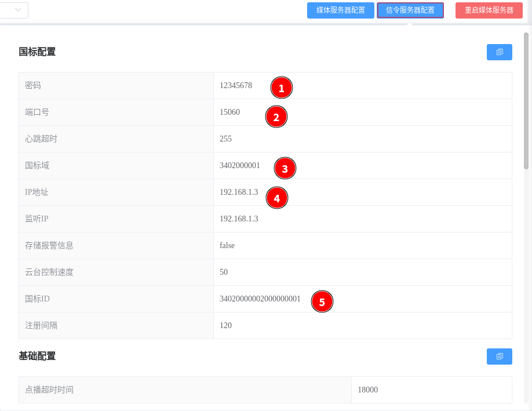Click the 存储报警信息 false value
The width and height of the screenshot is (532, 411).
click(227, 246)
